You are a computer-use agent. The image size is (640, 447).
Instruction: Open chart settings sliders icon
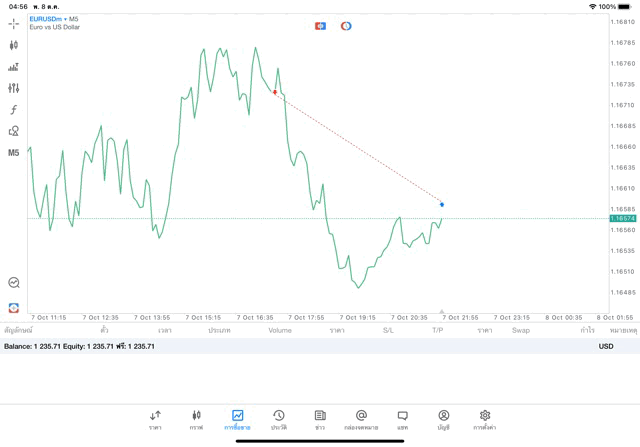click(13, 88)
